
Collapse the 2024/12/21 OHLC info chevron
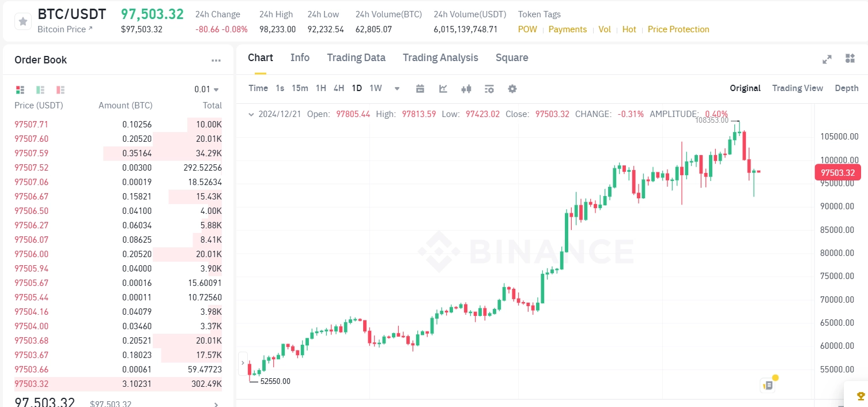click(x=251, y=114)
